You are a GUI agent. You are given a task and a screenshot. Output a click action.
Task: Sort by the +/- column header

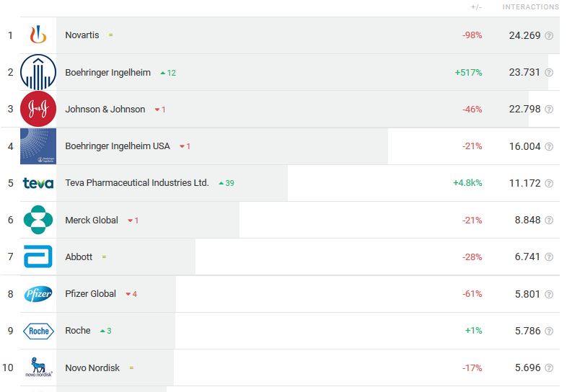pos(476,7)
